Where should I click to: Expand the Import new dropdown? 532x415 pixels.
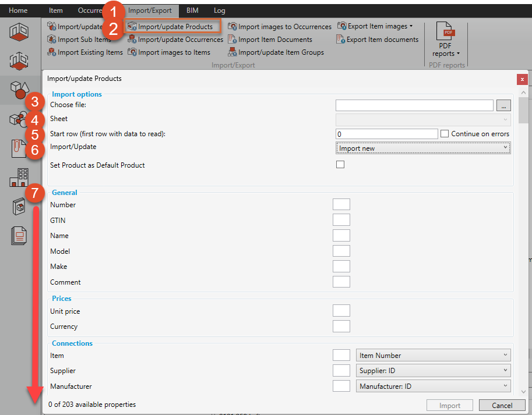point(423,148)
